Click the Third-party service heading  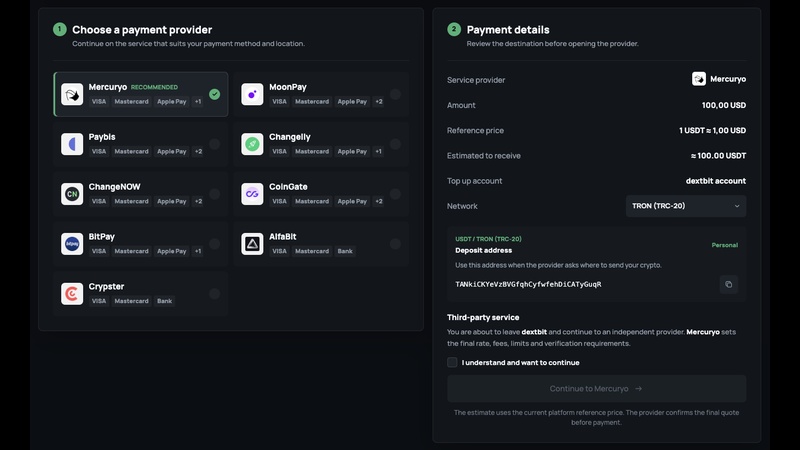[x=483, y=317]
